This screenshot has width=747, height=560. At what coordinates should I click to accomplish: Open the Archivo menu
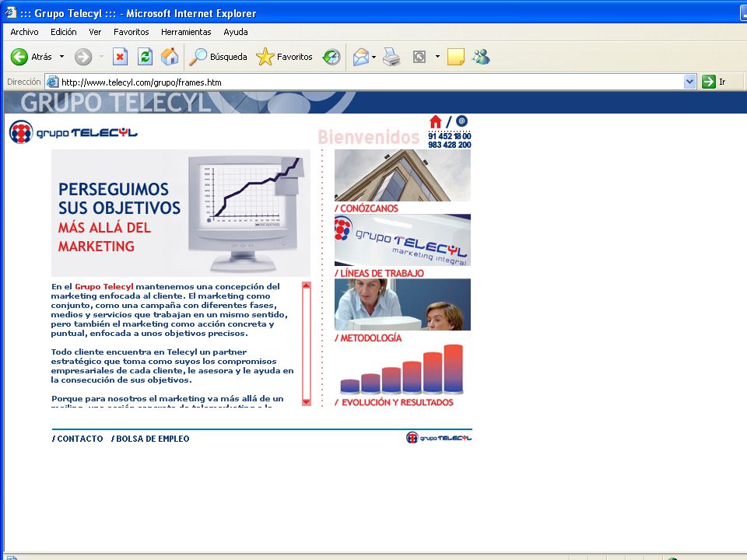point(24,32)
